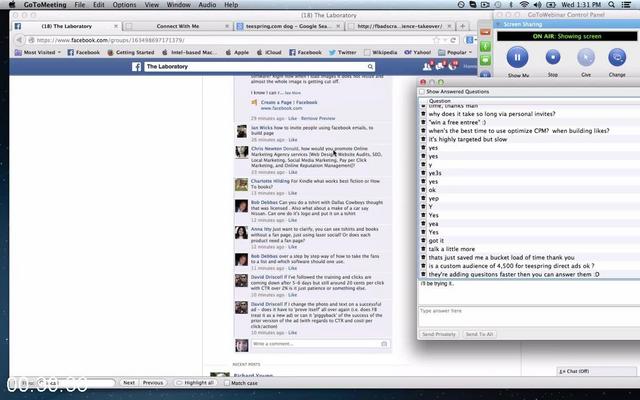This screenshot has height=400, width=640.
Task: Click the orange grab tab arrow icon
Action: point(485,32)
